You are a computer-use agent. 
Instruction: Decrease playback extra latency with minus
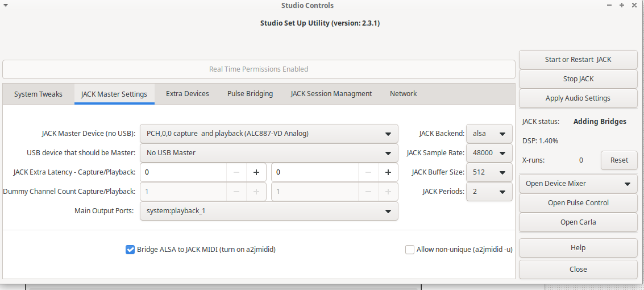click(368, 172)
